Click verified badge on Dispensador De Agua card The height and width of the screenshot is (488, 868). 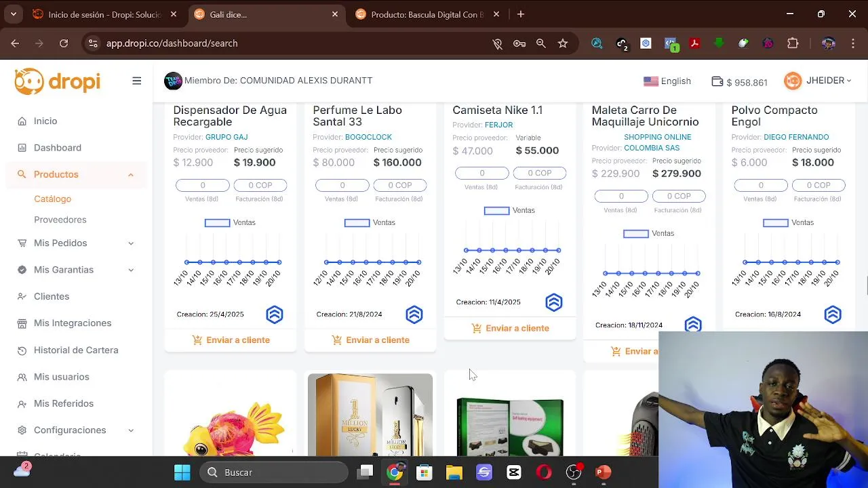point(275,314)
